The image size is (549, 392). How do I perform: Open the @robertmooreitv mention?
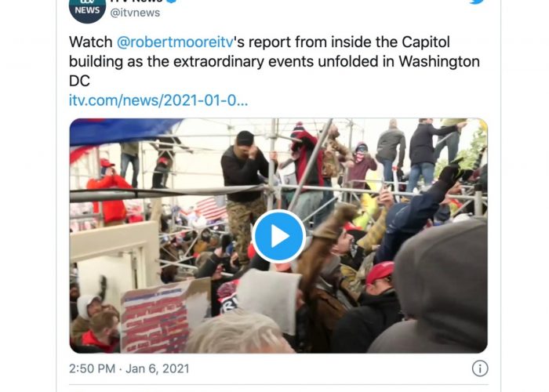[175, 42]
